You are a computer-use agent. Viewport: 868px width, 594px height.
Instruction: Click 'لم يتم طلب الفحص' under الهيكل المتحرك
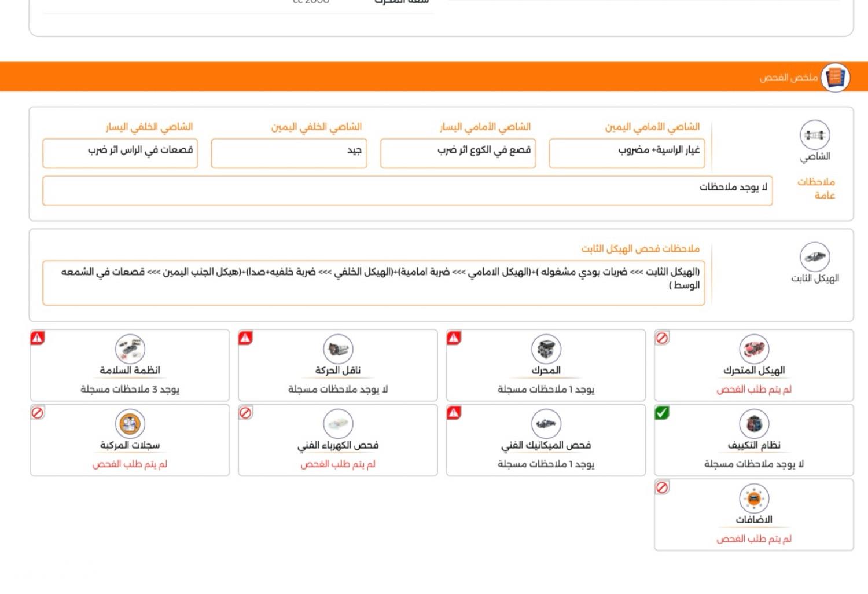754,390
